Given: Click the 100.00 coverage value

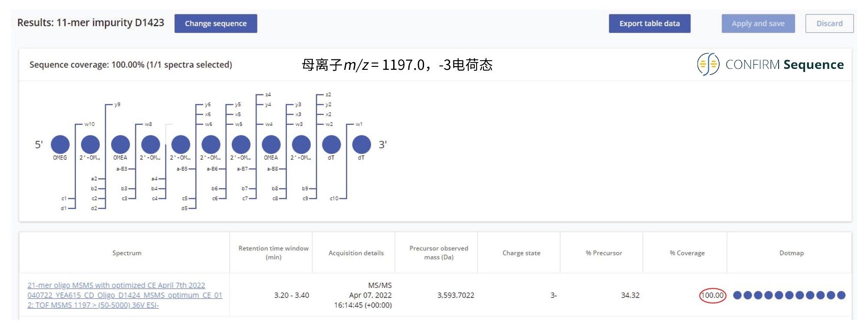Looking at the screenshot, I should click(x=712, y=295).
